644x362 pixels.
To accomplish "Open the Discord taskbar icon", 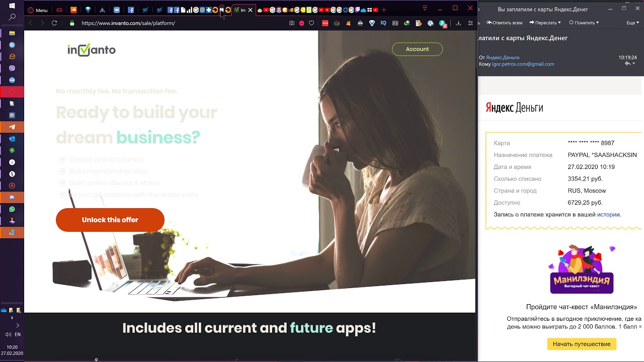I will point(12,198).
